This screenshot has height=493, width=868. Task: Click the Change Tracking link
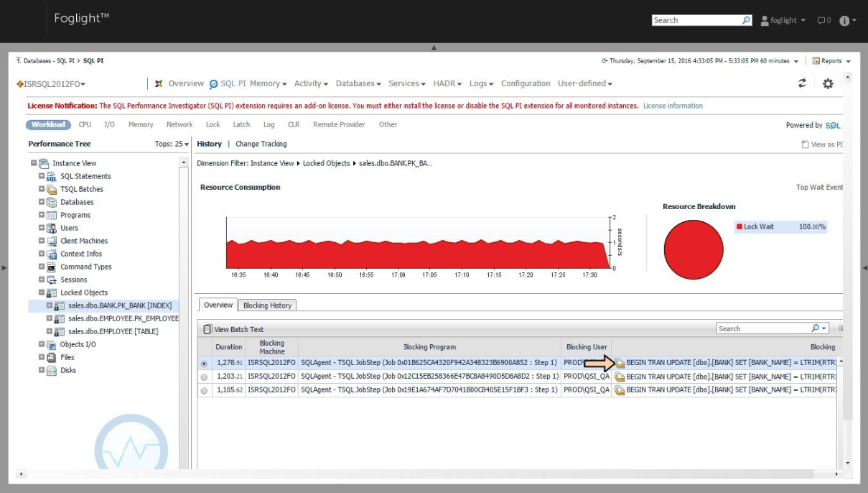point(261,144)
